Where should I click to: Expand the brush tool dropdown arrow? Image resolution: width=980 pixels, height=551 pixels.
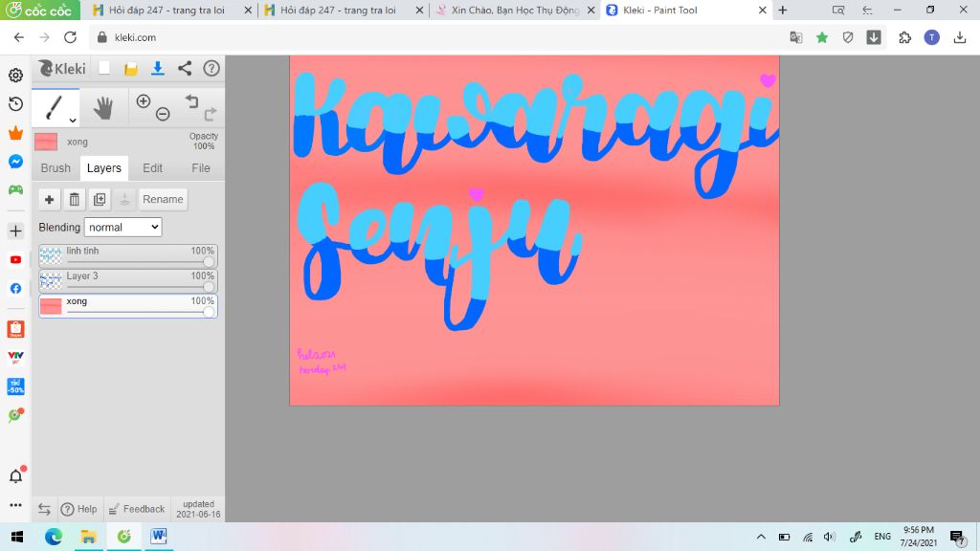pos(73,120)
